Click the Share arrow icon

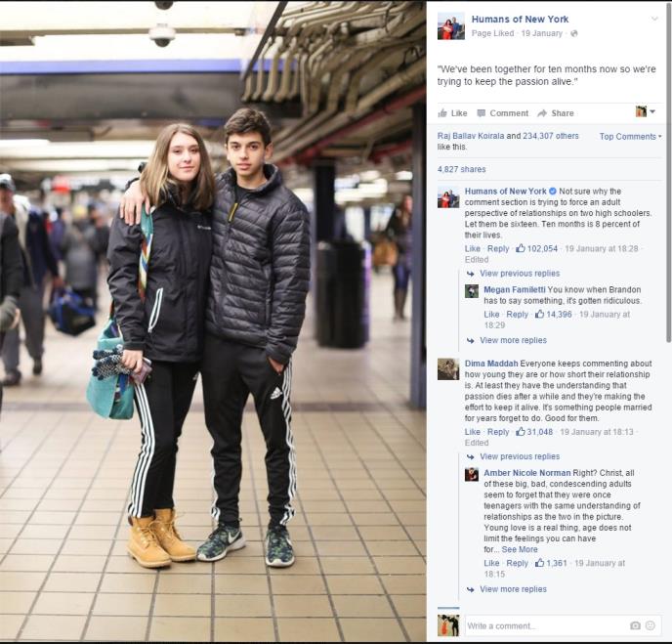point(542,113)
